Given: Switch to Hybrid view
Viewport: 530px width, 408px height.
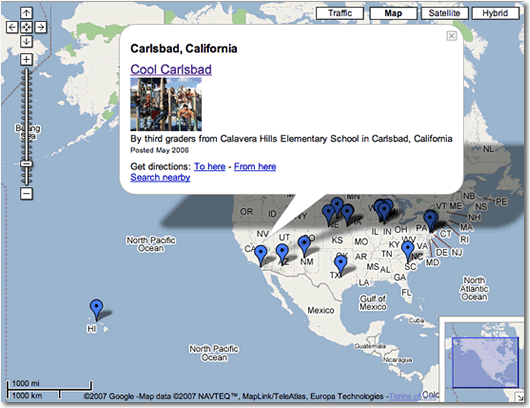Looking at the screenshot, I should [x=495, y=13].
